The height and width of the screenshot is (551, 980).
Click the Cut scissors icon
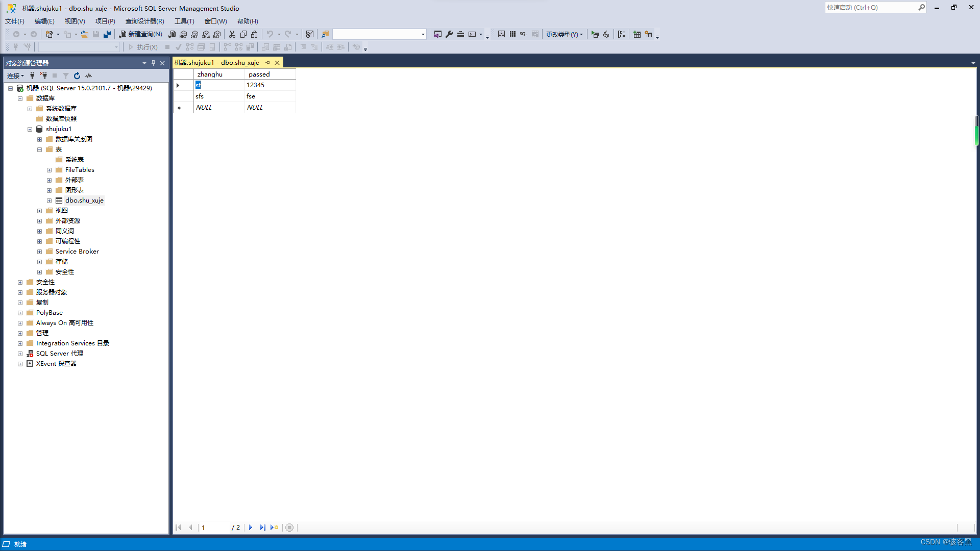coord(232,34)
